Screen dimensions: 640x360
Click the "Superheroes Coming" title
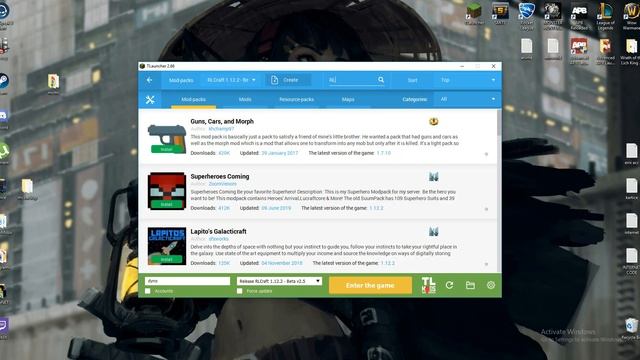point(220,176)
